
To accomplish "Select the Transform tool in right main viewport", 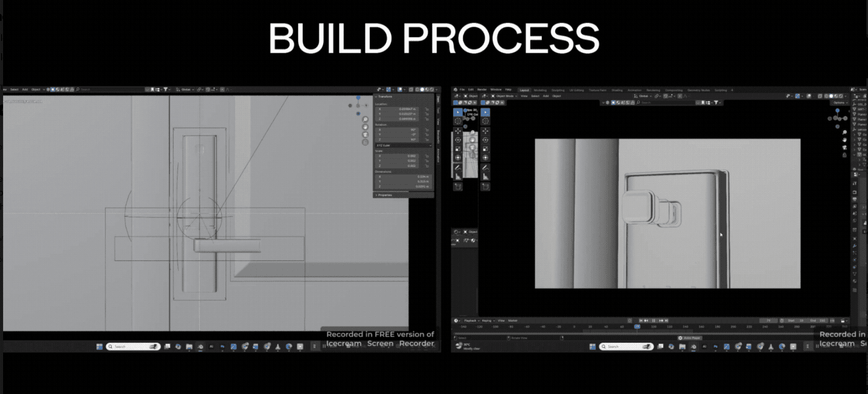I will [x=485, y=158].
